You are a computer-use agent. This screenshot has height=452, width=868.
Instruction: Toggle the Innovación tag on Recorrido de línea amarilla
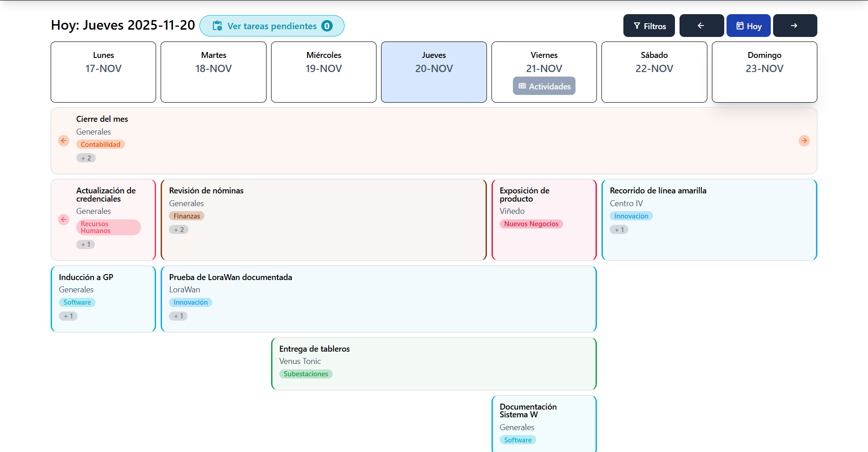(631, 216)
